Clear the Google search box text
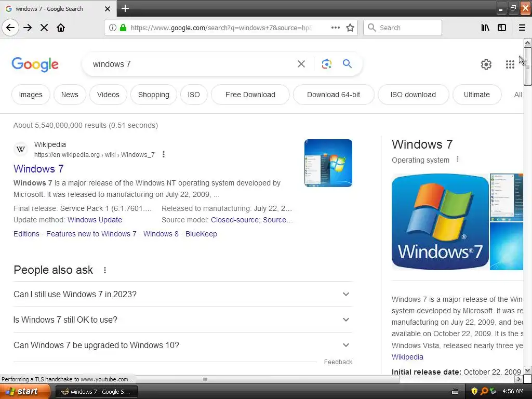 pyautogui.click(x=301, y=64)
